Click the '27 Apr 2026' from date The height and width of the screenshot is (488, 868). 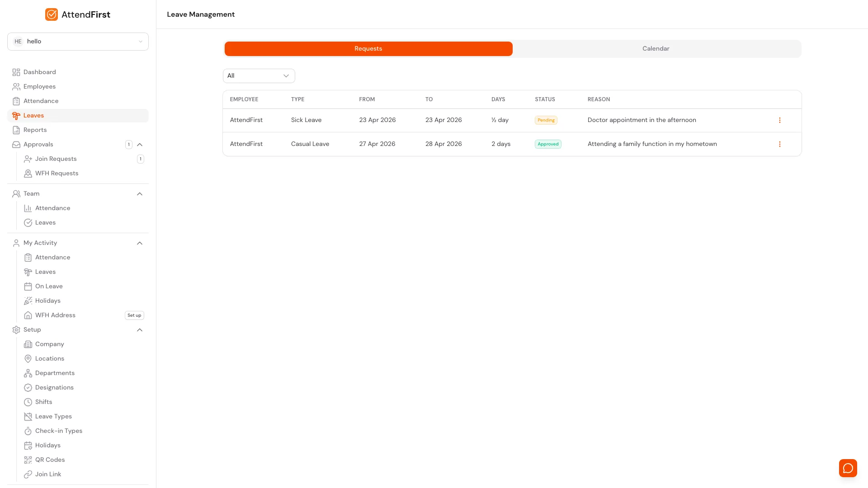pyautogui.click(x=377, y=144)
